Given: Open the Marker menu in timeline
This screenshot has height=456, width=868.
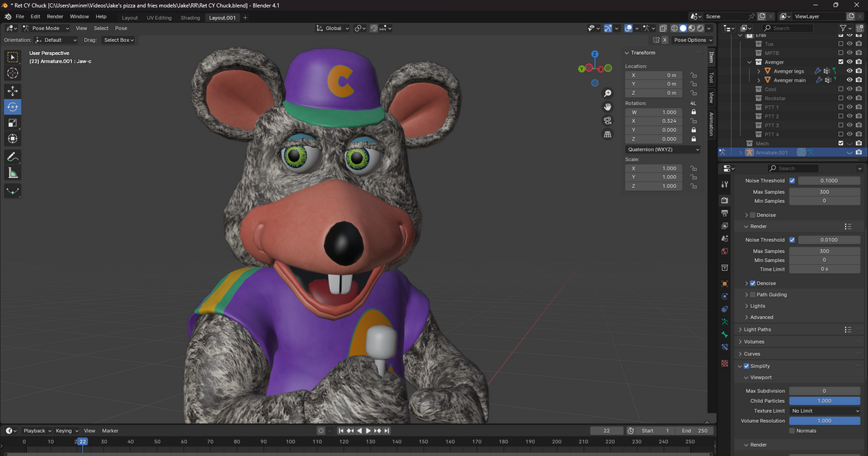Looking at the screenshot, I should pos(110,431).
